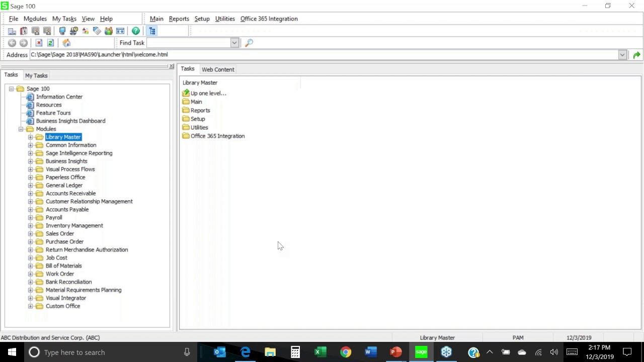644x362 pixels.
Task: Click the Back arrow navigation button
Action: tap(12, 43)
